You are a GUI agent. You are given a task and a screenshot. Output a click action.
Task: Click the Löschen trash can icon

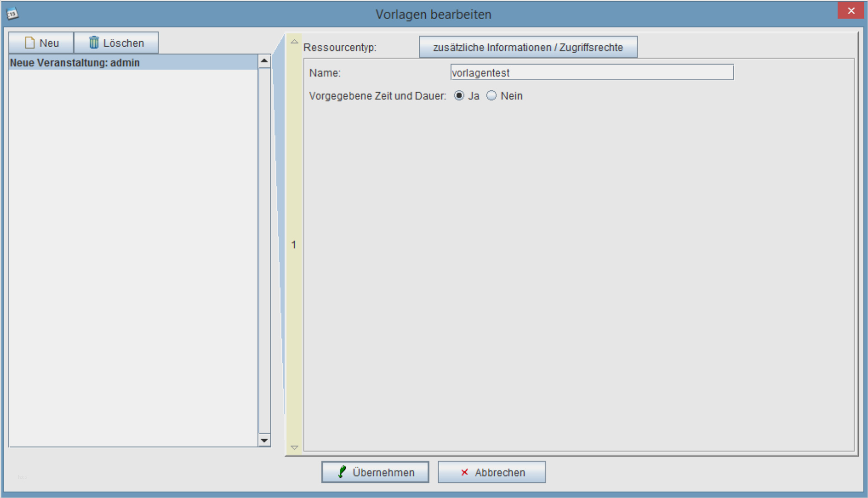[x=94, y=43]
